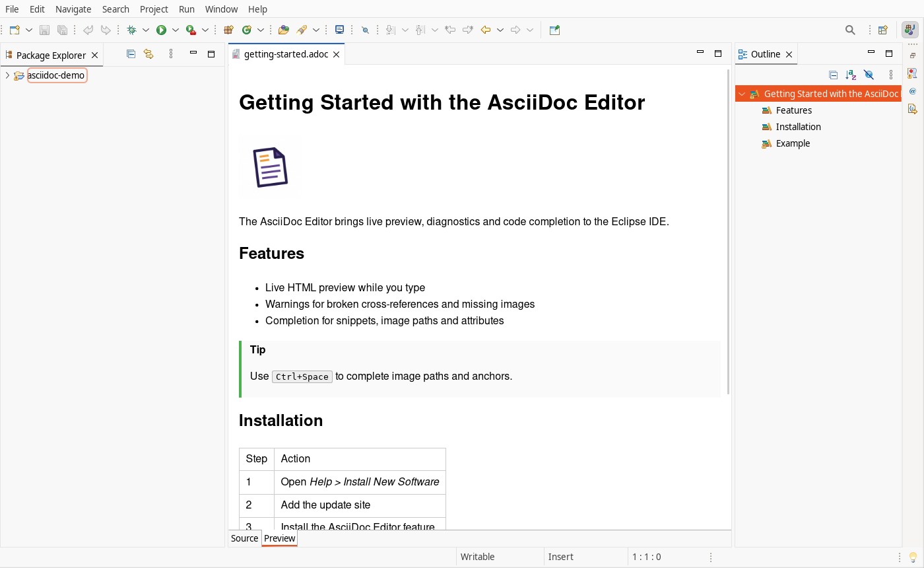The width and height of the screenshot is (924, 568).
Task: Click the magnifier search icon at top right
Action: point(850,30)
